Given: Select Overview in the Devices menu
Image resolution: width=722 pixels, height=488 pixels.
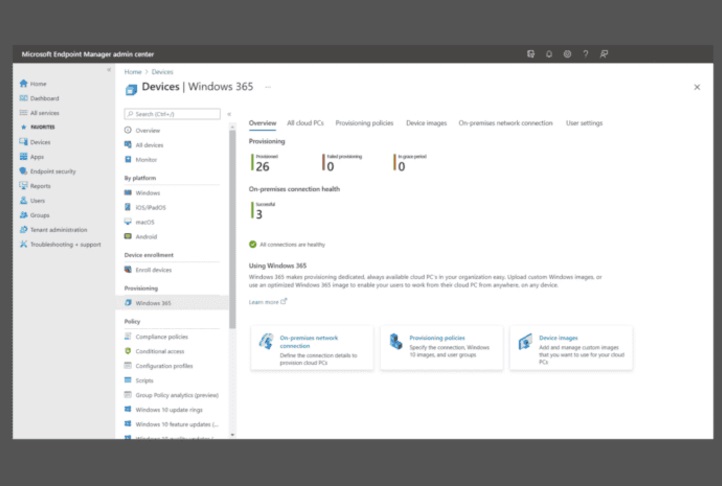Looking at the screenshot, I should click(x=142, y=130).
